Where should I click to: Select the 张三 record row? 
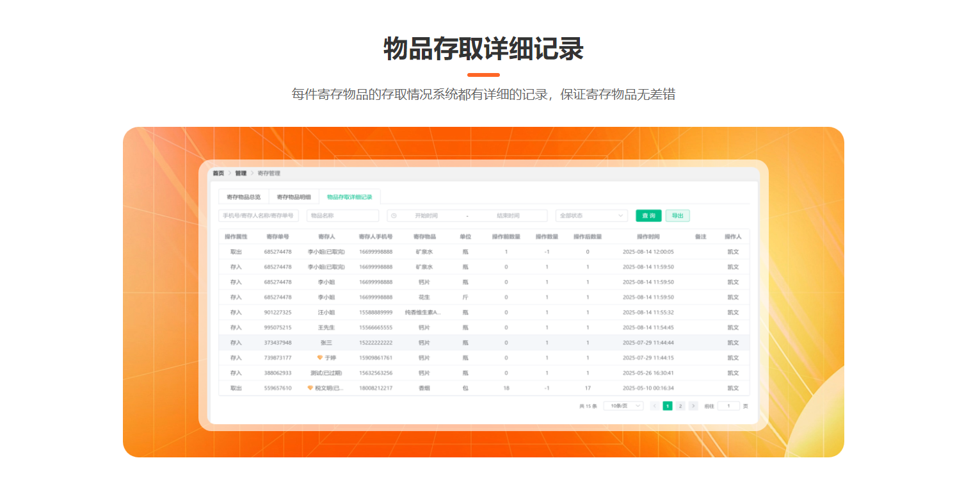coord(448,342)
